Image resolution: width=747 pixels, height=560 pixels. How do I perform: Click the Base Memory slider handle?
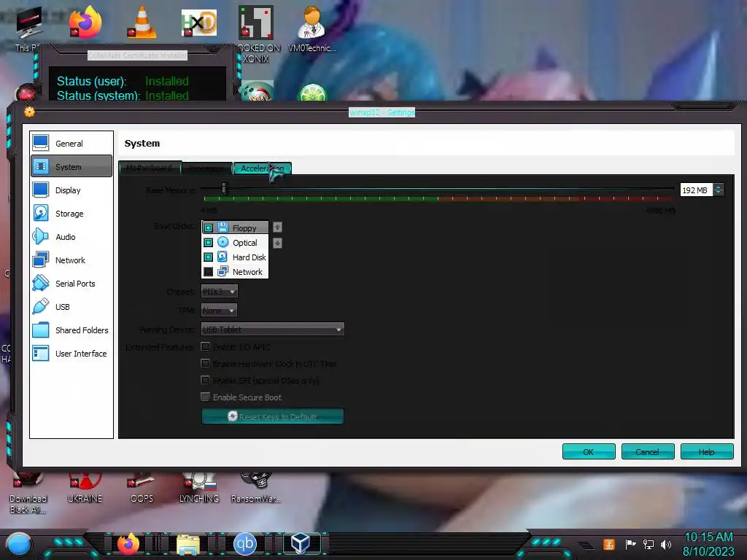pos(225,189)
